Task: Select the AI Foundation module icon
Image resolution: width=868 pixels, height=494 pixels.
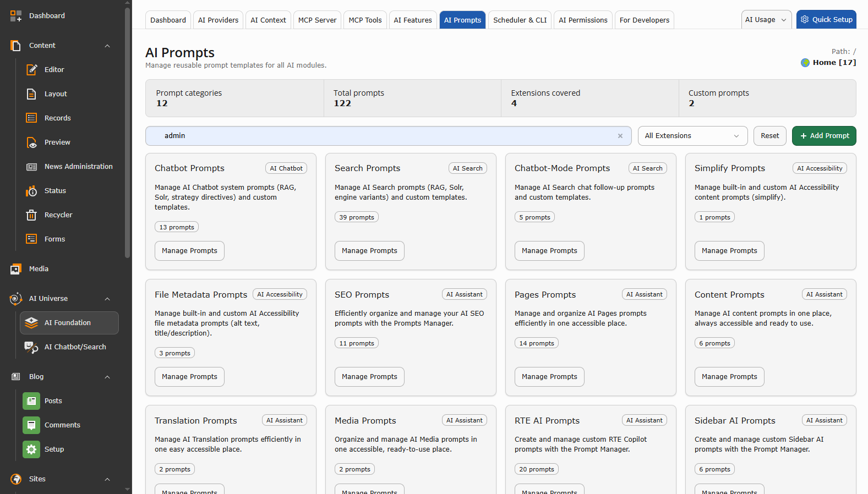Action: pos(32,323)
